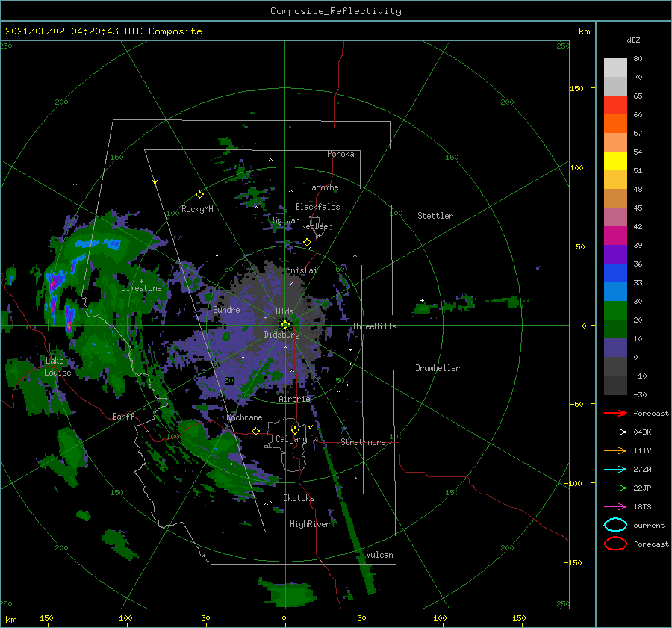Click the cyan current ellipse in legend

[x=615, y=525]
